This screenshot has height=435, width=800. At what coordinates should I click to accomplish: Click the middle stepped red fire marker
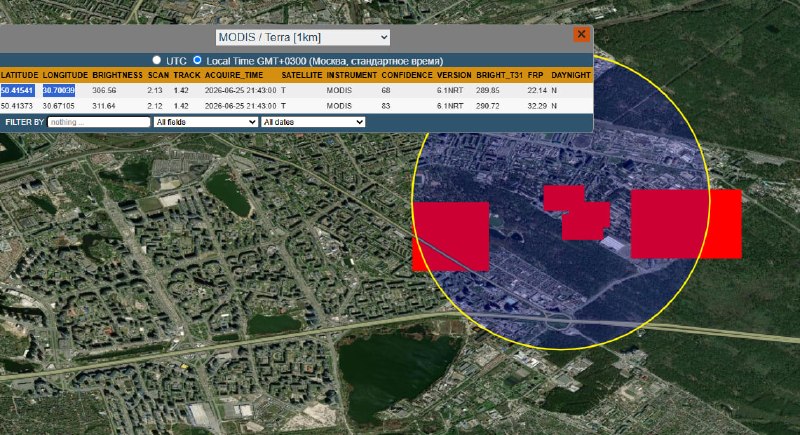577,213
